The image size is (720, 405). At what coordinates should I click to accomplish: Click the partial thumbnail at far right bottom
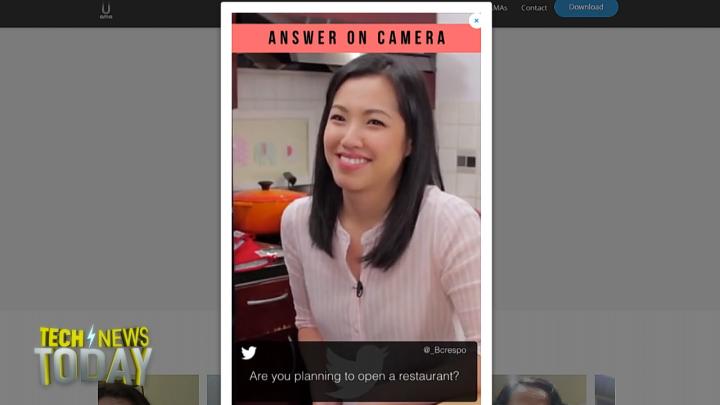coord(604,390)
